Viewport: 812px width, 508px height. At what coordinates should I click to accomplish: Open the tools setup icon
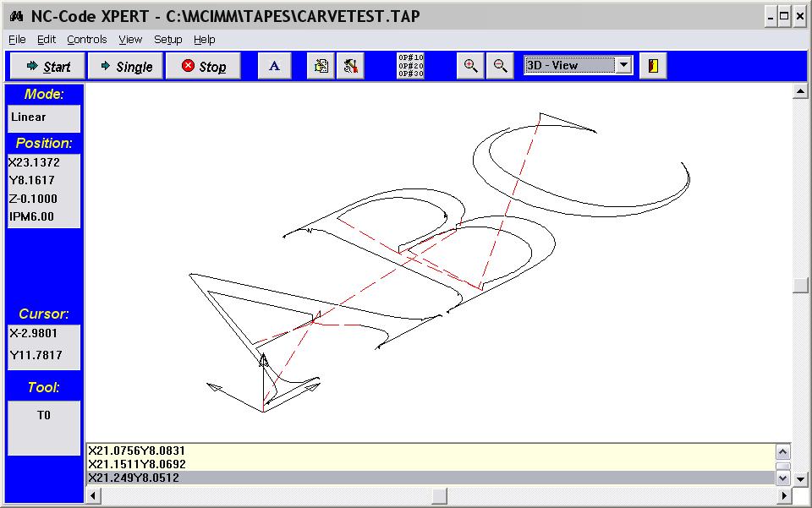[350, 66]
